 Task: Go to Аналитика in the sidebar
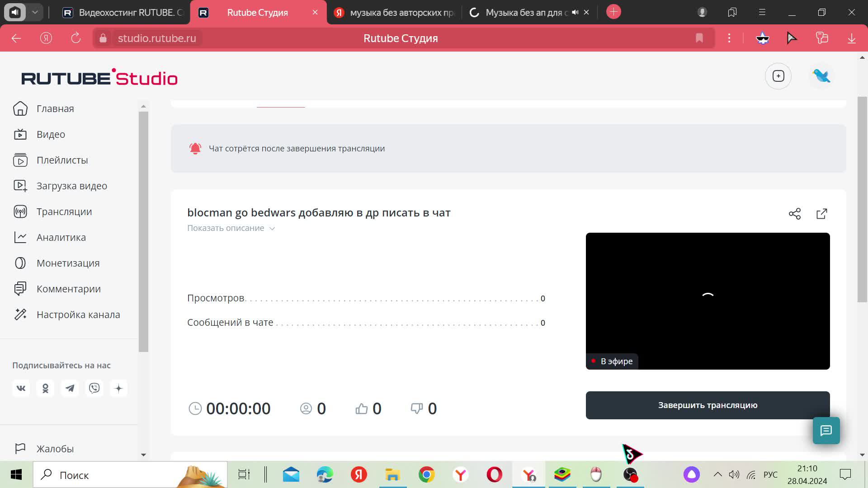[x=61, y=237]
